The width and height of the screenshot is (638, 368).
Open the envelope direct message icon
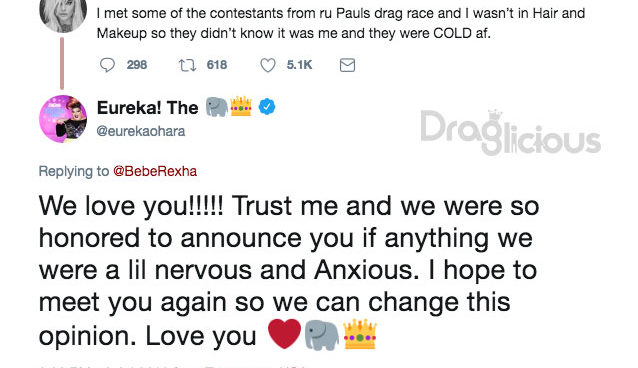(x=347, y=65)
